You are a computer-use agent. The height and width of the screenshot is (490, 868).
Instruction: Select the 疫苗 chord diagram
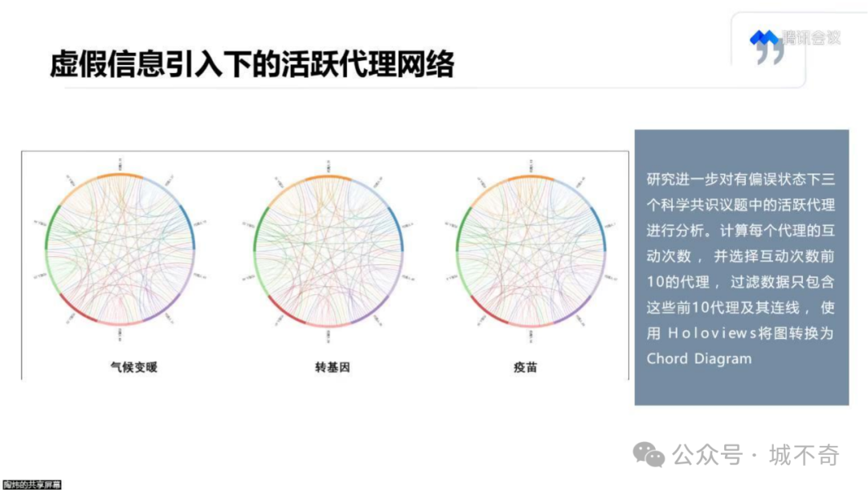coord(531,250)
